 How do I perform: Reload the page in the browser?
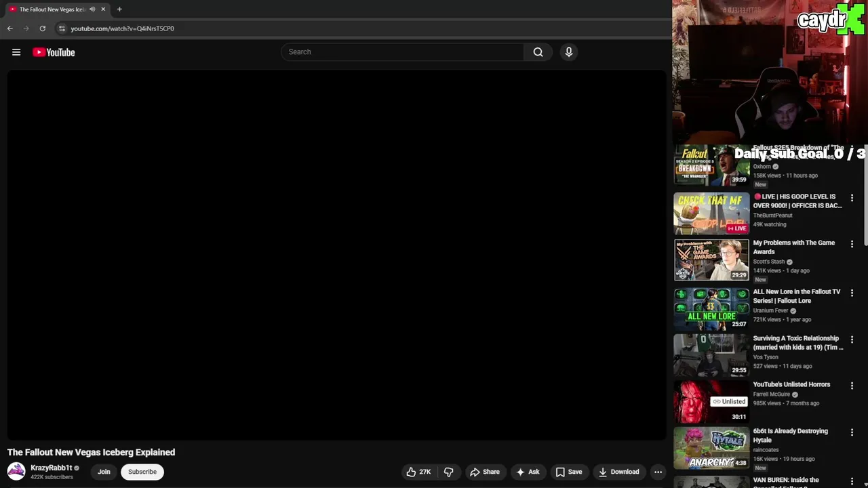pyautogui.click(x=42, y=28)
